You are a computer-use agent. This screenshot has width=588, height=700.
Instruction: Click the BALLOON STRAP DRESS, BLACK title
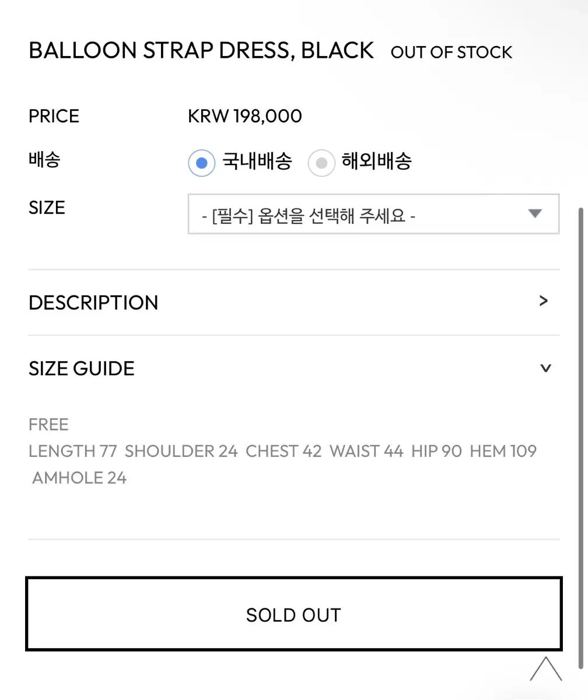(x=201, y=51)
